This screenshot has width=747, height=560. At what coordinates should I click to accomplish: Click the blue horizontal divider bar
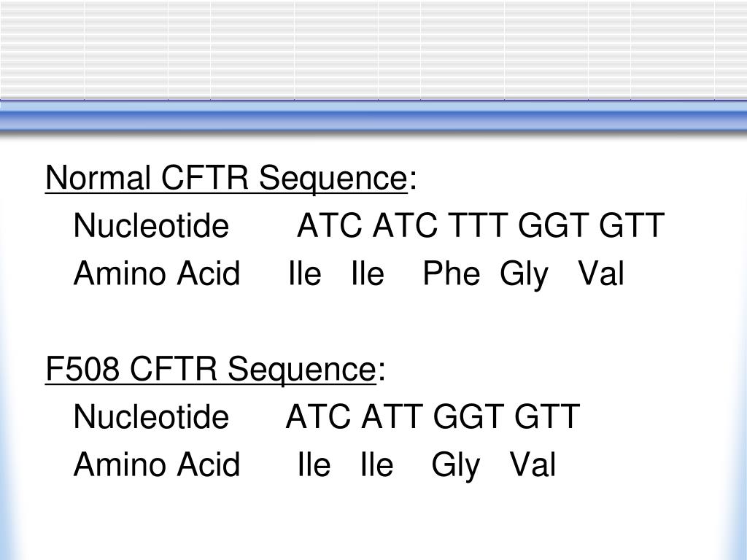click(x=373, y=117)
